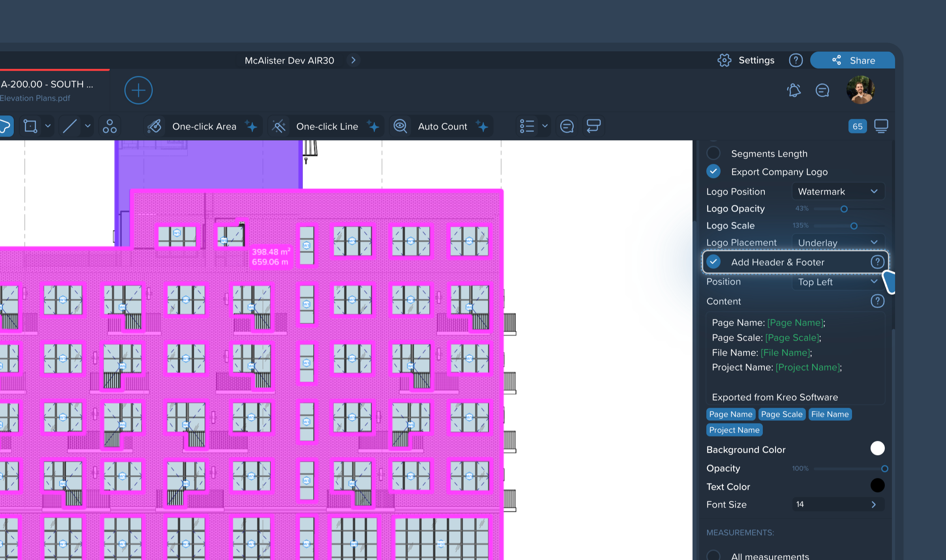Open the Logo Position Watermark dropdown
The height and width of the screenshot is (560, 946).
click(837, 191)
